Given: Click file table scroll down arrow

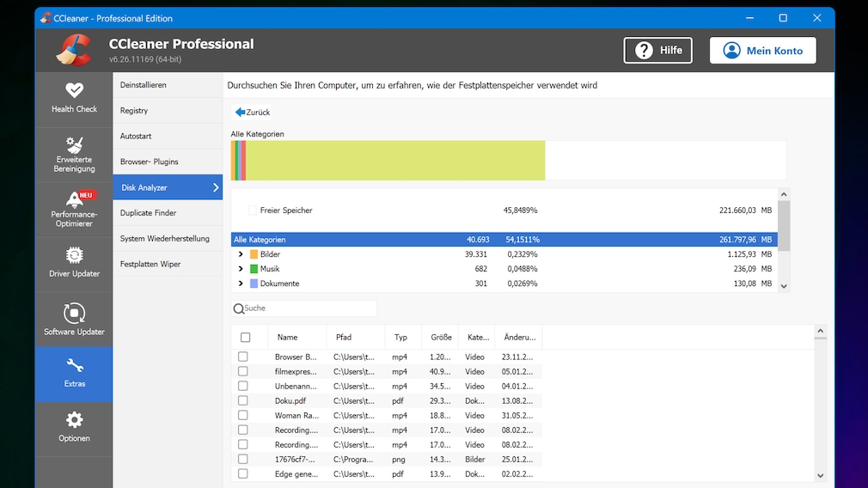Looking at the screenshot, I should pos(821,476).
